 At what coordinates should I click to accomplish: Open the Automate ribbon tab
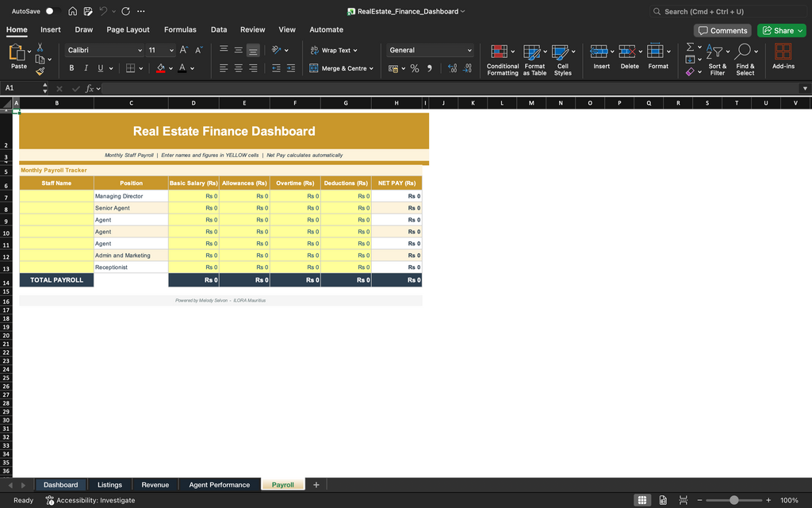(326, 29)
